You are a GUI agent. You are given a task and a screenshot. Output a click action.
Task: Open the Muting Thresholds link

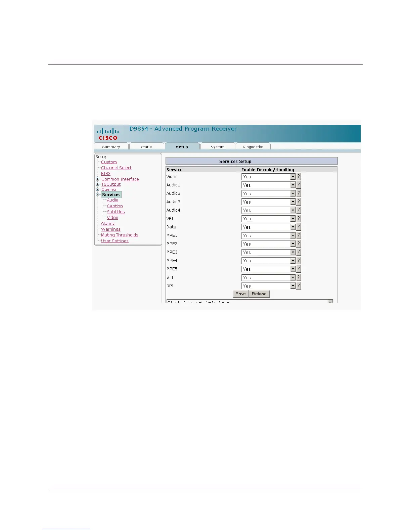pos(120,235)
